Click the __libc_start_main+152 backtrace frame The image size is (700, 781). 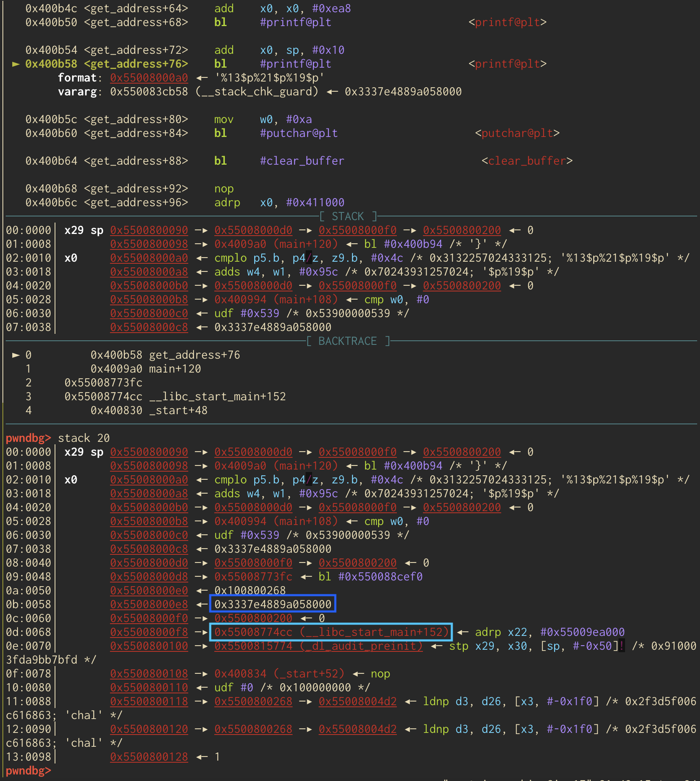(175, 397)
